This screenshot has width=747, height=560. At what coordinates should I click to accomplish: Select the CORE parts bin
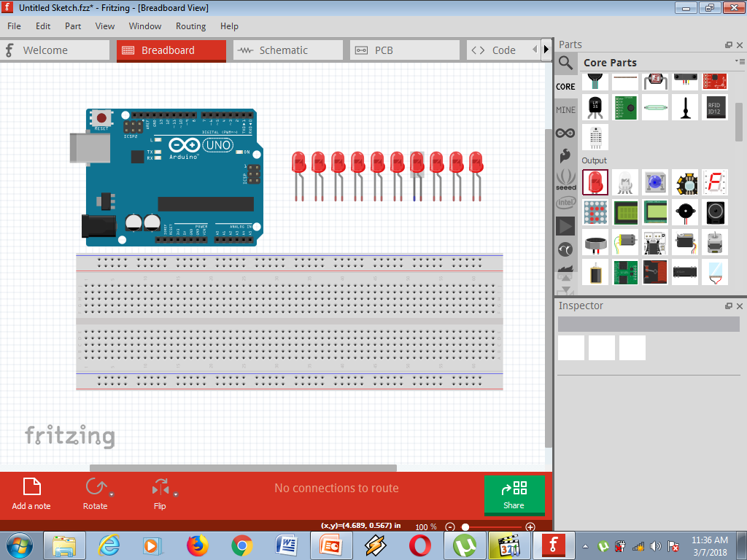[565, 87]
